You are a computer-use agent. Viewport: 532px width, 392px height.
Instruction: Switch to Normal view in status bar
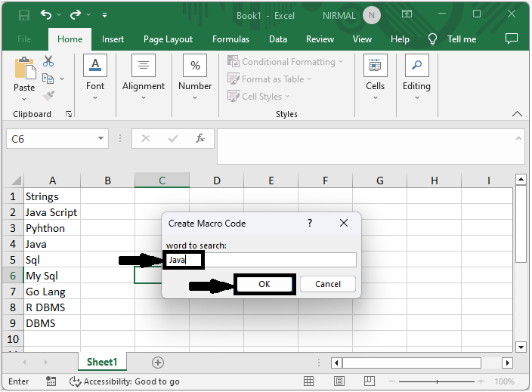[309, 381]
